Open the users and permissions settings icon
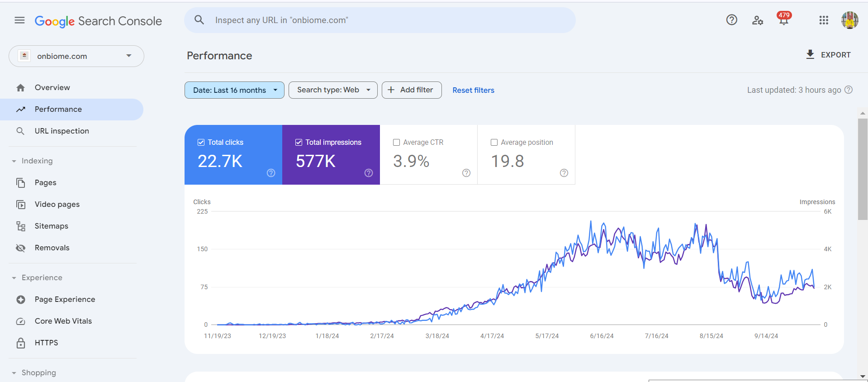The width and height of the screenshot is (868, 382). [x=758, y=20]
